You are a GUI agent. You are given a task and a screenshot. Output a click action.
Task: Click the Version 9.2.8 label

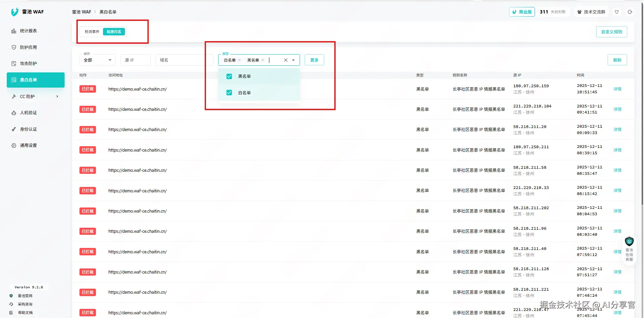pos(29,287)
